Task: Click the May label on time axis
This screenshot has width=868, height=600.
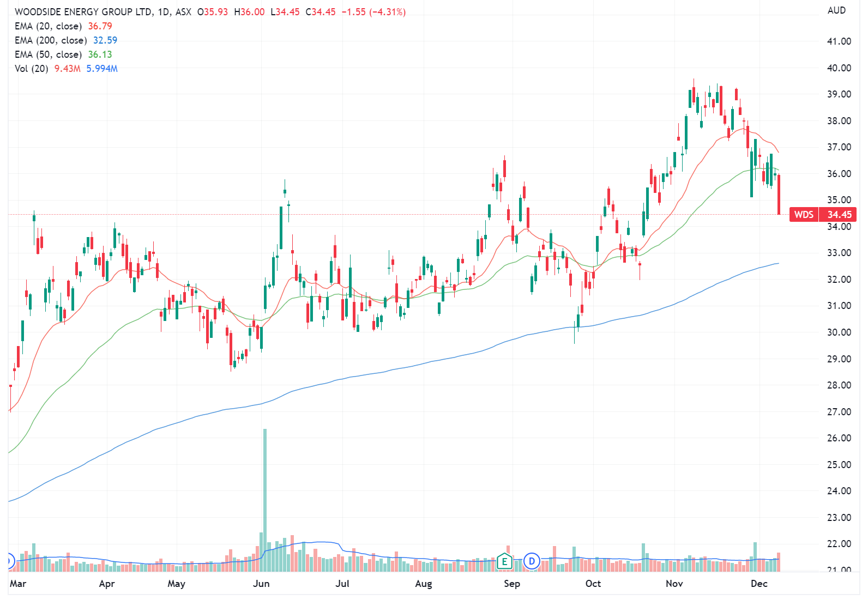Action: 176,584
